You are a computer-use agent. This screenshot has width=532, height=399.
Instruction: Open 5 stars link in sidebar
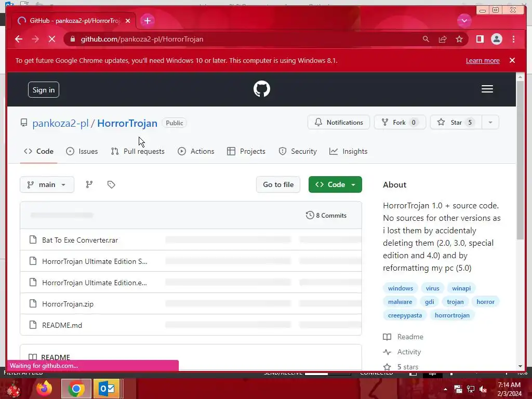(x=401, y=367)
